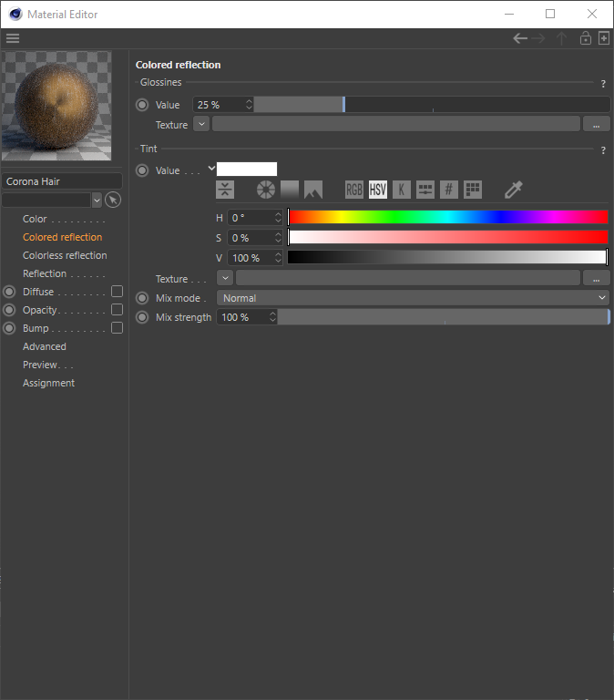The height and width of the screenshot is (700, 614).
Task: Switch to the spectrum gradient mode
Action: coord(290,190)
